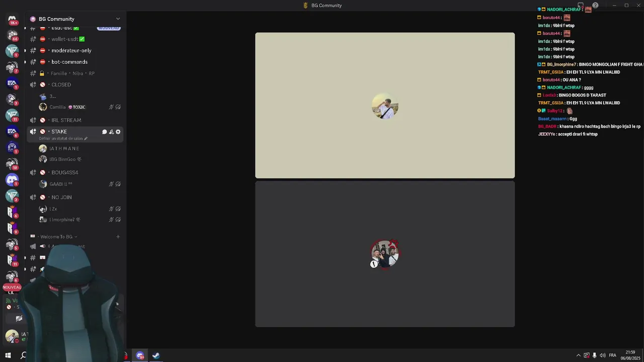644x362 pixels.
Task: Open server icon with 66 badge
Action: [12, 35]
